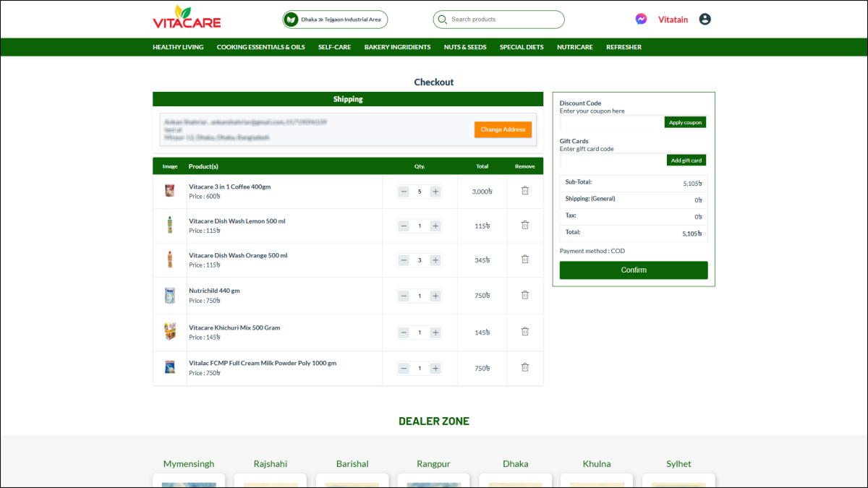Image resolution: width=868 pixels, height=488 pixels.
Task: Decrease quantity of Vitalac FCMP Milk Powder
Action: pyautogui.click(x=404, y=368)
